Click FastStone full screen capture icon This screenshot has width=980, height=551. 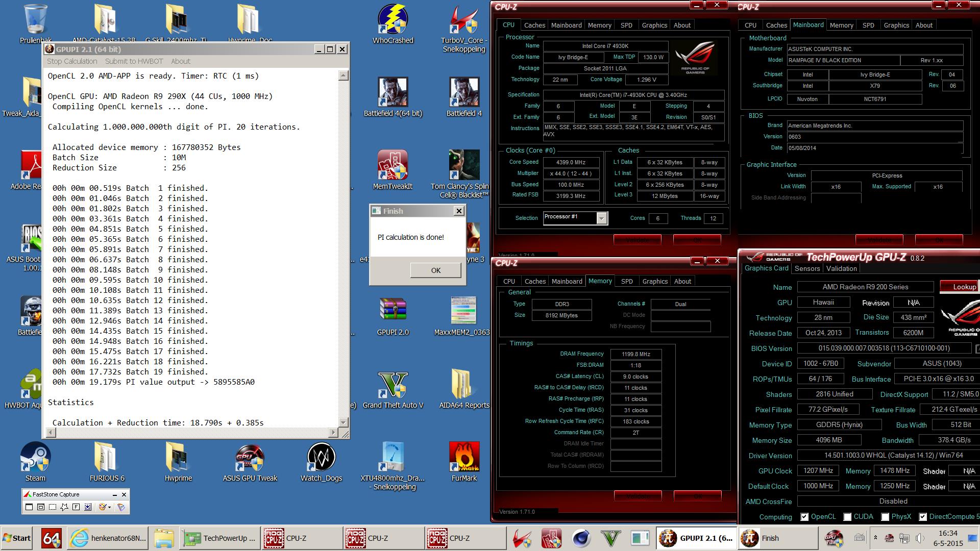76,507
